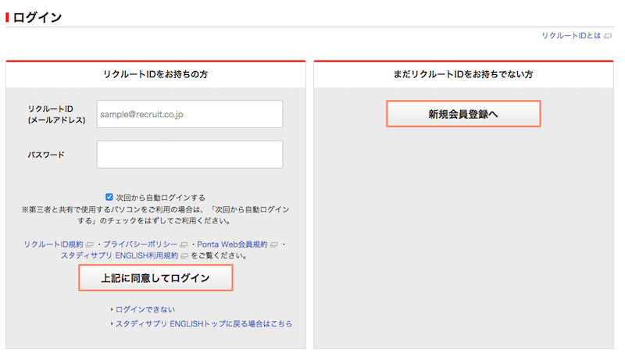This screenshot has height=364, width=625.
Task: Click the リクルートID email input field
Action: 190,114
